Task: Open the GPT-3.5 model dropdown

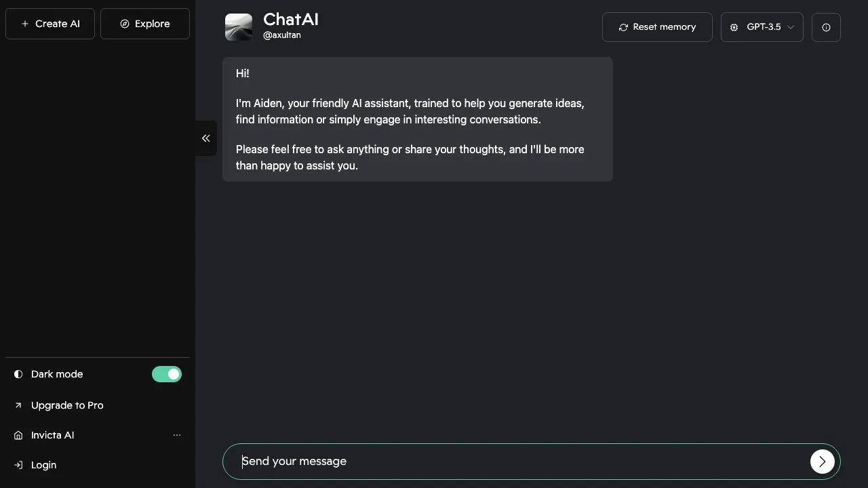Action: (x=761, y=27)
